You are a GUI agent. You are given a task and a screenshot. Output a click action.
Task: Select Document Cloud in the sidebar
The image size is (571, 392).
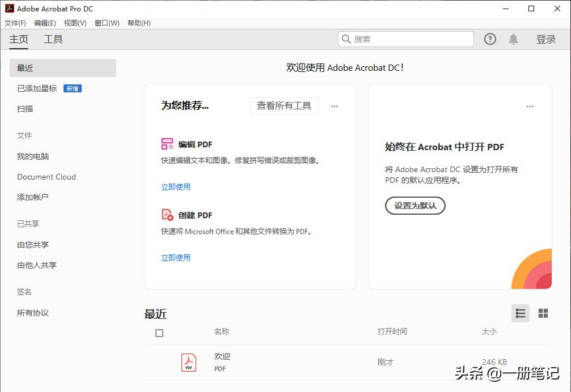pos(46,177)
